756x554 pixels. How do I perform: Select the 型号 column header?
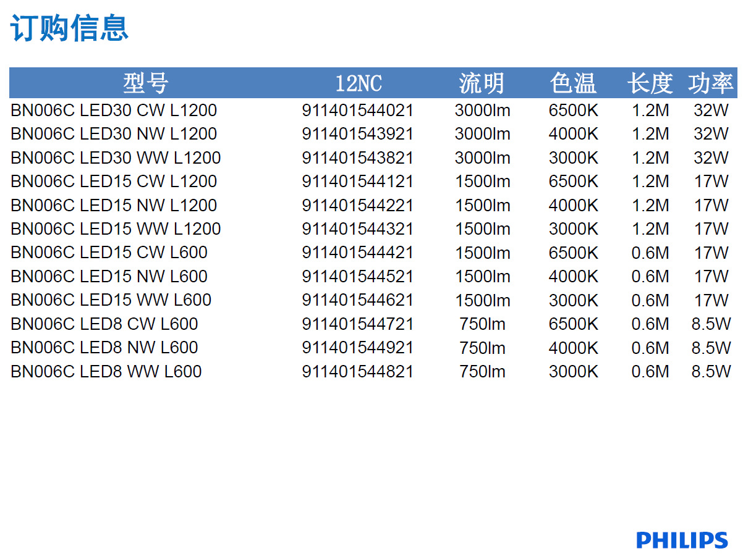coord(145,83)
